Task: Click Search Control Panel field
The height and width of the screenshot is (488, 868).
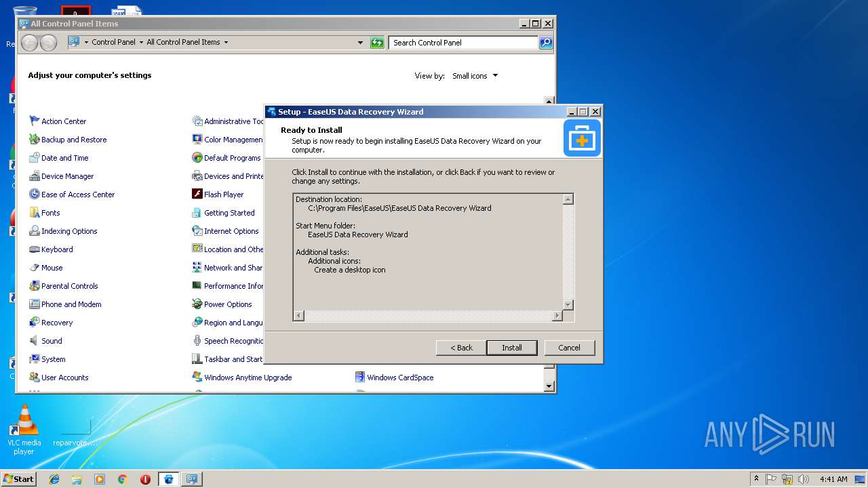Action: pos(464,43)
